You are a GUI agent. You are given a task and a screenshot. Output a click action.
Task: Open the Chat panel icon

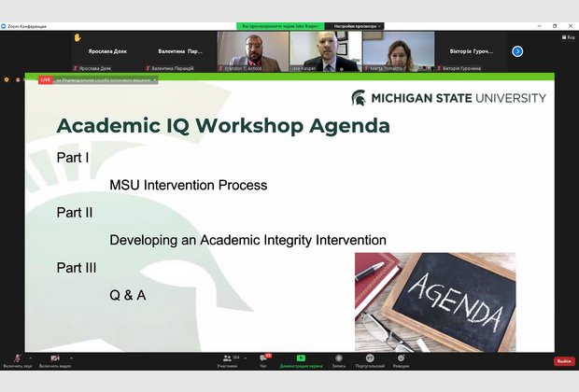263,358
